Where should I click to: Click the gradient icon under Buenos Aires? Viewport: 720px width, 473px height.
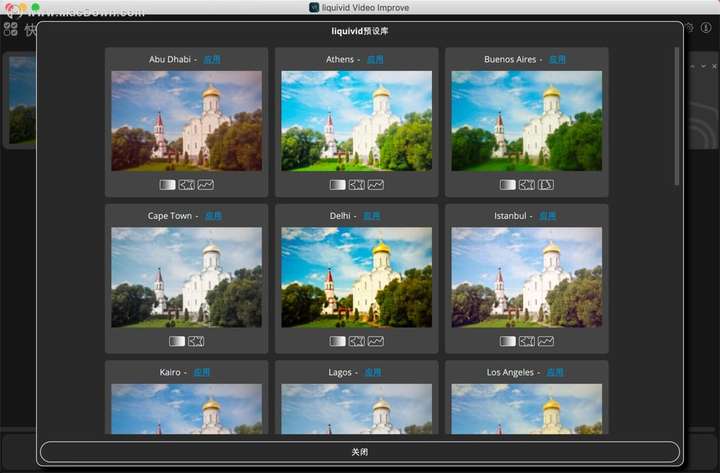(x=507, y=185)
